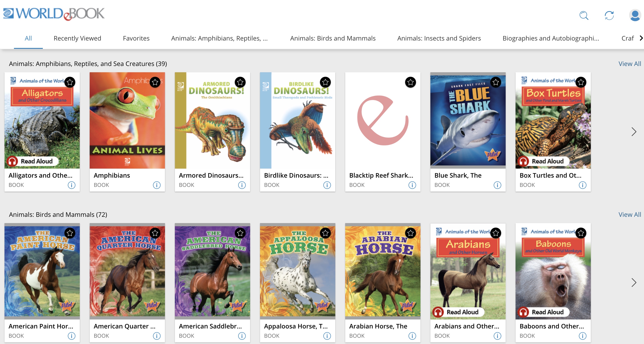644x344 pixels.
Task: Show next Amphibians, Reptiles row books
Action: click(x=634, y=132)
